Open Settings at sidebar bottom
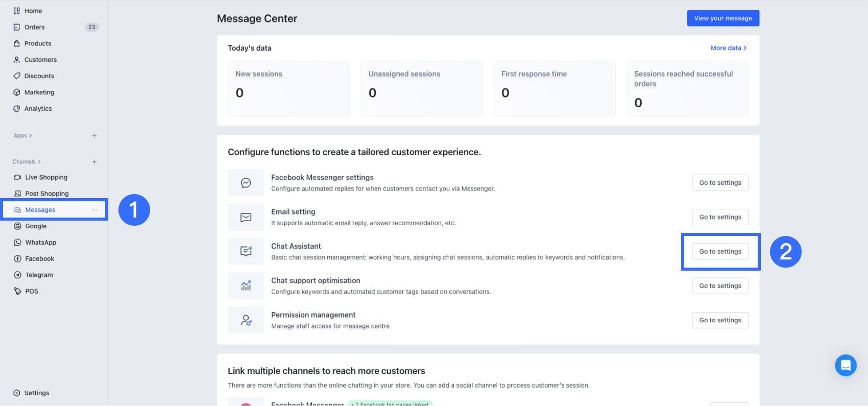Screen dimensions: 868x406 pos(36,393)
